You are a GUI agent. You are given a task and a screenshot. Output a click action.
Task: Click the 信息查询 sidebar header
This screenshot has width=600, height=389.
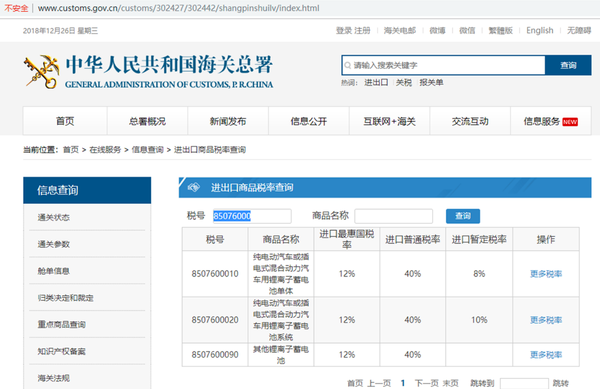[x=87, y=190]
